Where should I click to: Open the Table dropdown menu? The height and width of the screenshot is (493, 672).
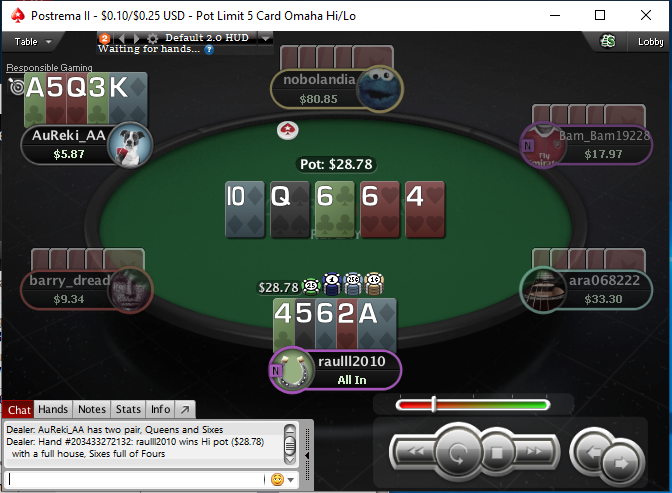point(33,42)
